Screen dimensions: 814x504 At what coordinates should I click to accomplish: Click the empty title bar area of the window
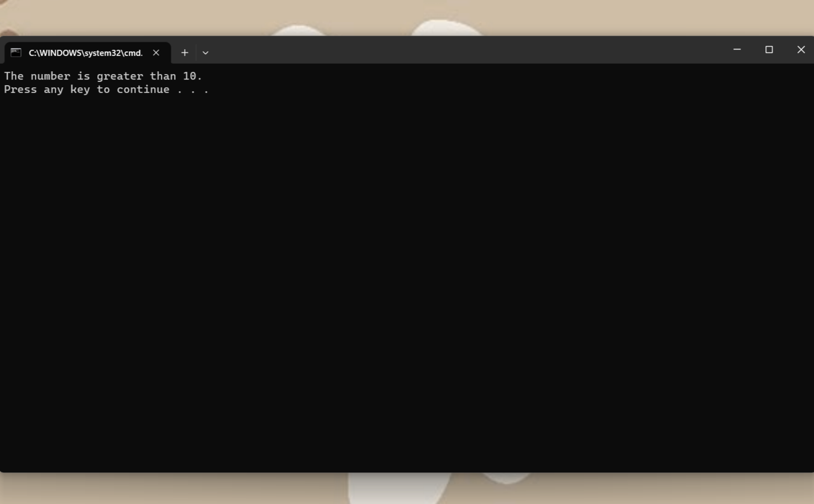tap(442, 50)
